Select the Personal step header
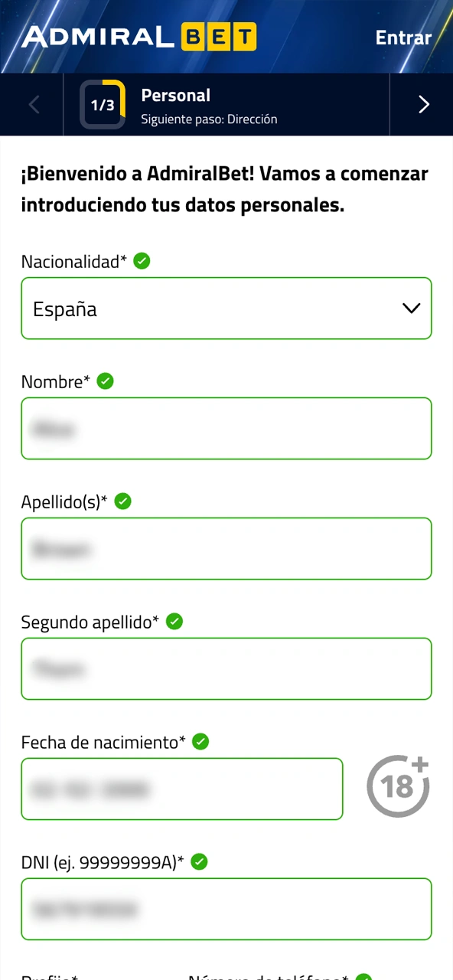This screenshot has width=453, height=980. coord(175,95)
